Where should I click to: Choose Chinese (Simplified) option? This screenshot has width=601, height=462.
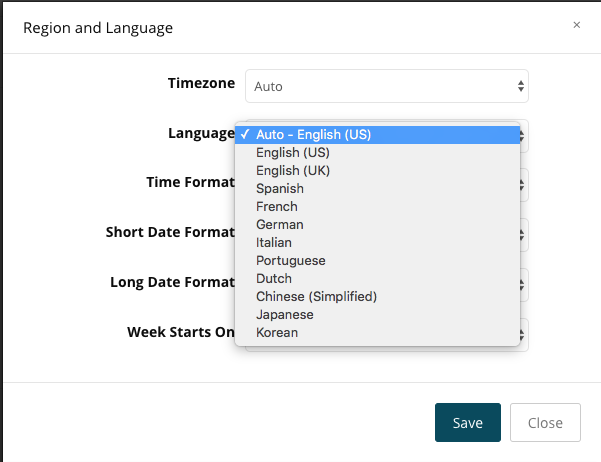pyautogui.click(x=377, y=297)
